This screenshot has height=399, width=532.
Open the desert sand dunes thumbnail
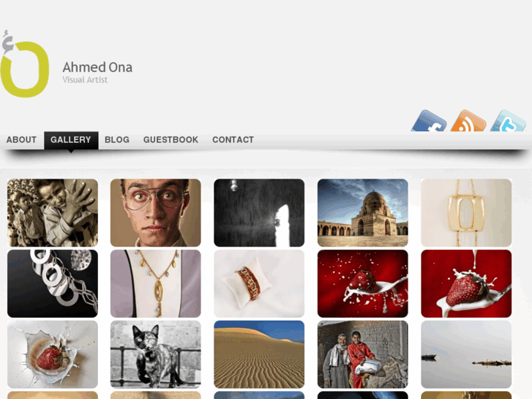tap(259, 354)
